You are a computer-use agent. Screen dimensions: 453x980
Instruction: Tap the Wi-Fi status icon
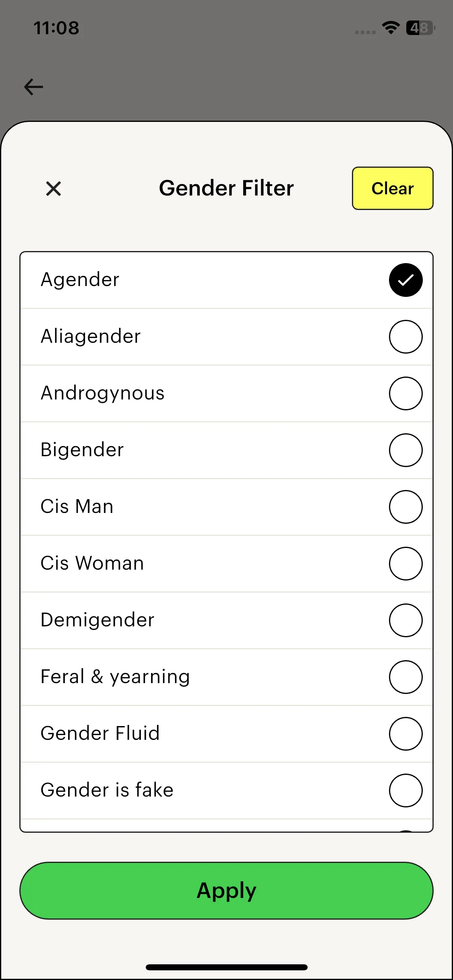click(391, 28)
